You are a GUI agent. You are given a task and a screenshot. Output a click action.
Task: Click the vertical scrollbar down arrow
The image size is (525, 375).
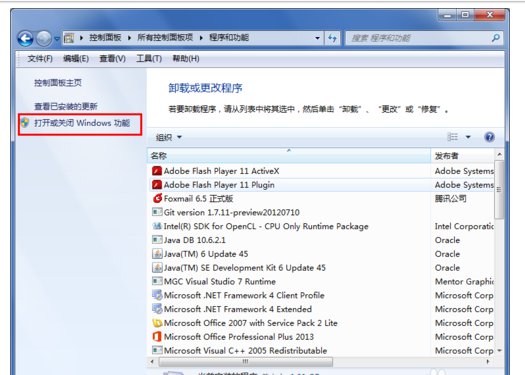click(x=499, y=351)
